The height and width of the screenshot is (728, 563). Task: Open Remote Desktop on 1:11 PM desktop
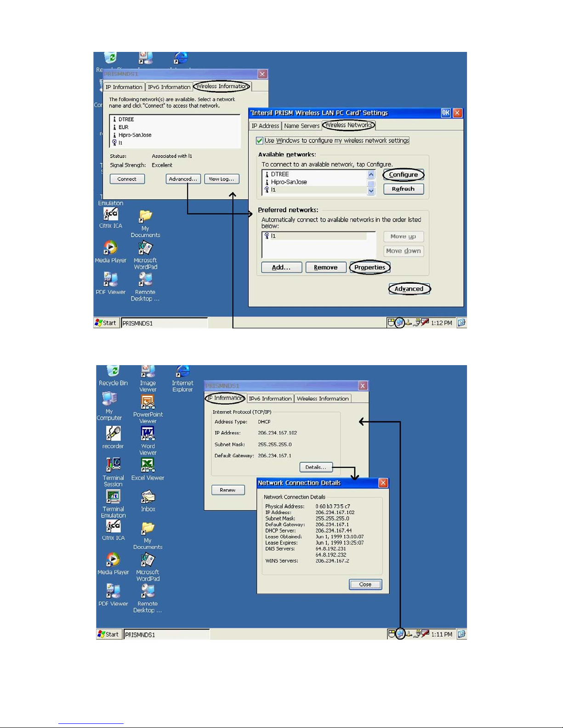148,599
